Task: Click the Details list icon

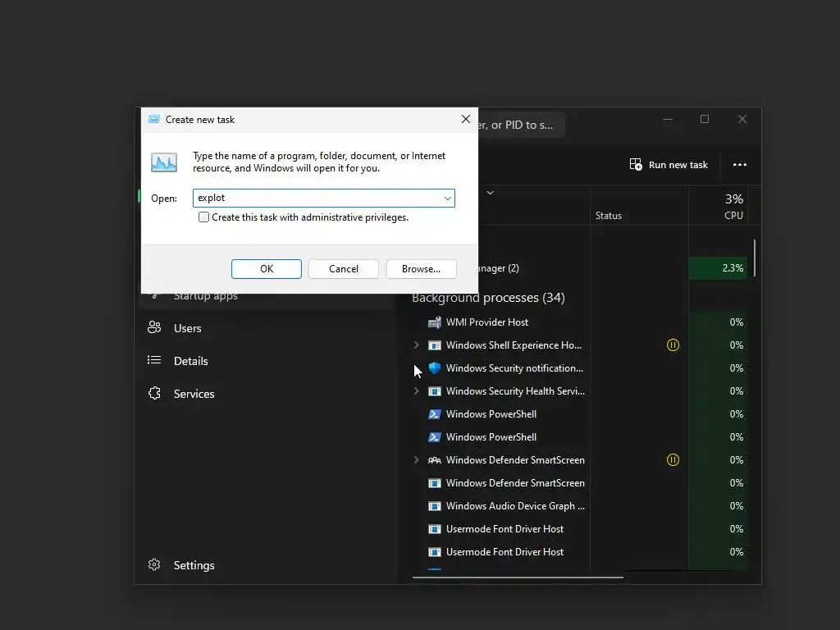Action: click(154, 360)
